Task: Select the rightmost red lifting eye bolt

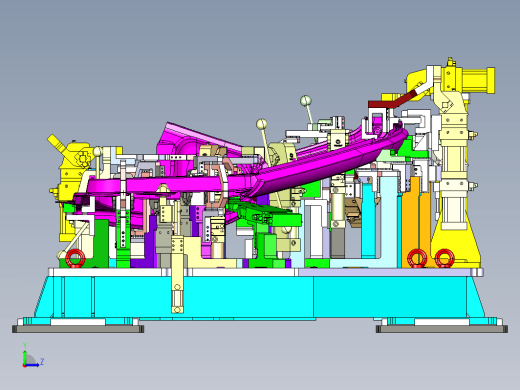Action: point(444,258)
